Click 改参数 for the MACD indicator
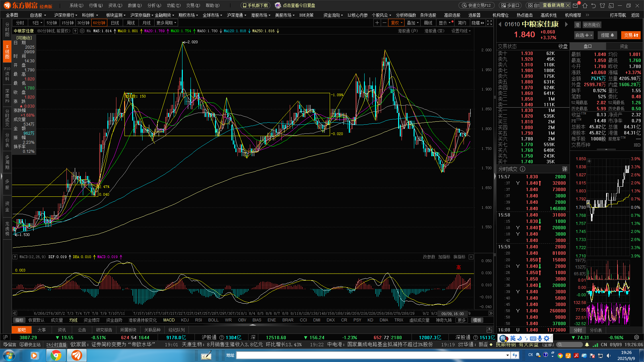This screenshot has width=644, height=362. coord(429,257)
